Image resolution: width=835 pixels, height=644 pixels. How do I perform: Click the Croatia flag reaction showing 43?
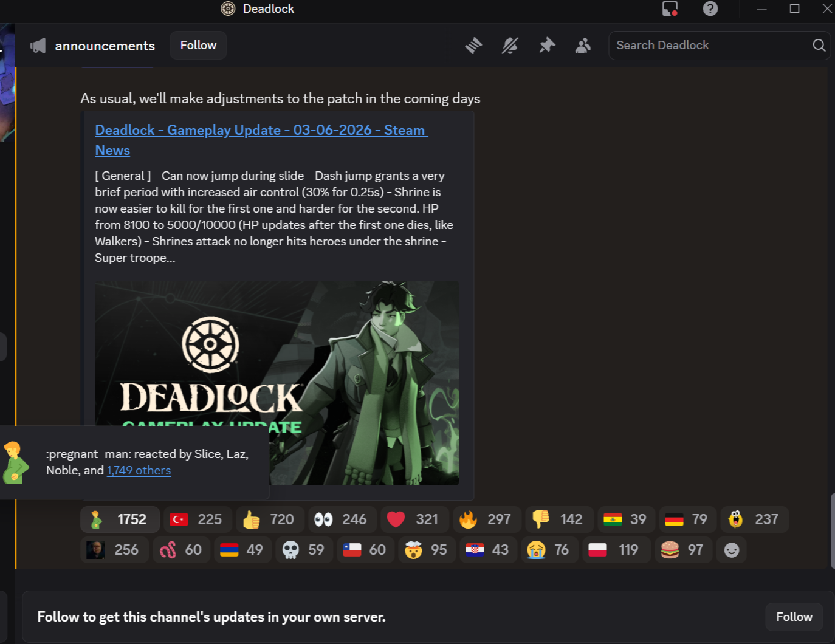coord(488,550)
